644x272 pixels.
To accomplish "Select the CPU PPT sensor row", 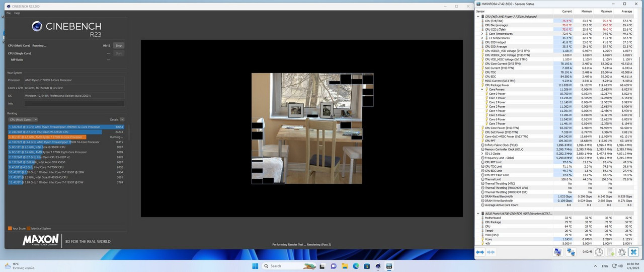I will tap(554, 141).
